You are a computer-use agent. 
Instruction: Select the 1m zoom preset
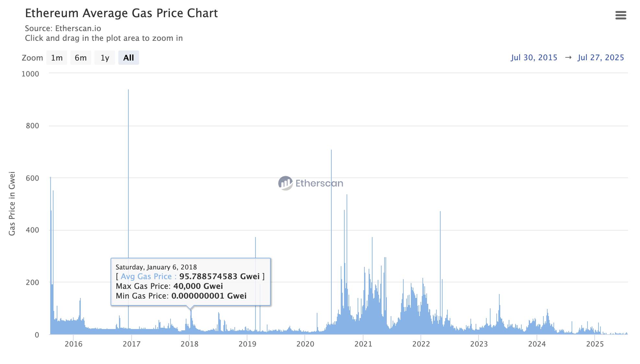coord(57,57)
